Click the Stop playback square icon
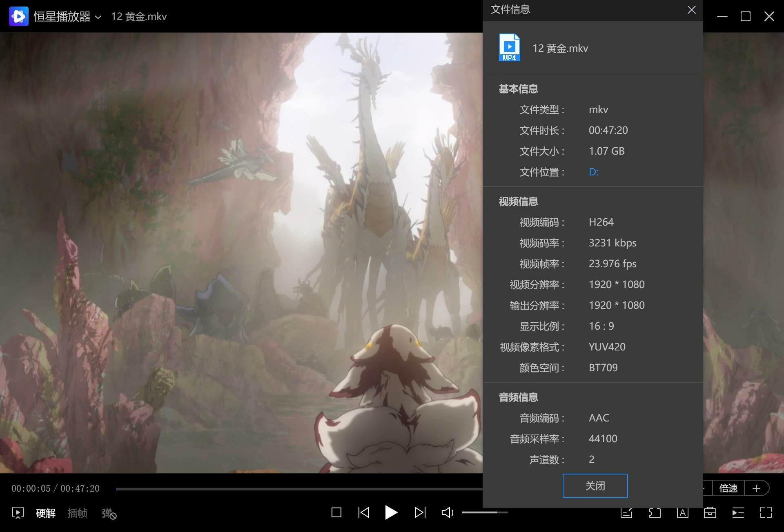 click(x=336, y=512)
